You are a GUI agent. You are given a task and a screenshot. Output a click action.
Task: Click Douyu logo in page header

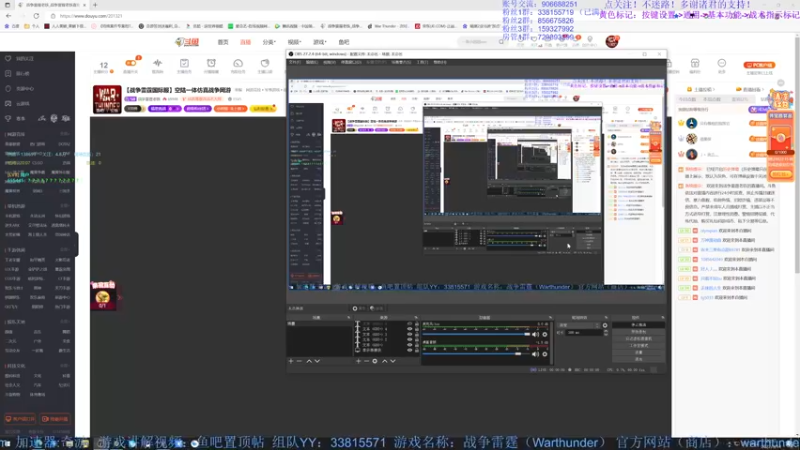tap(187, 42)
